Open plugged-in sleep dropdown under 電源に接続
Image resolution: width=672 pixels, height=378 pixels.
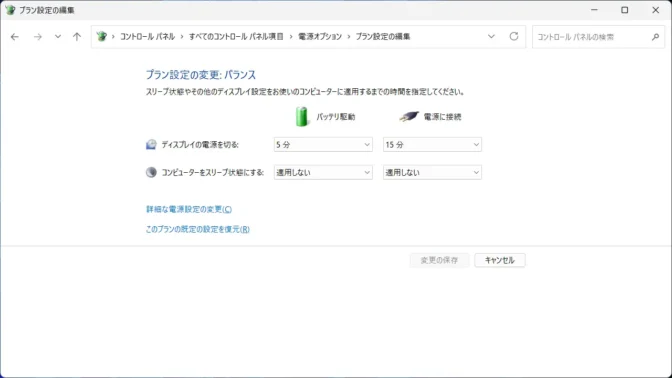pos(432,172)
